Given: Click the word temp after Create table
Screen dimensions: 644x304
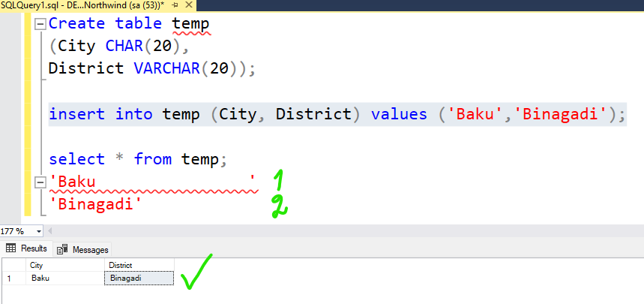Looking at the screenshot, I should (190, 24).
